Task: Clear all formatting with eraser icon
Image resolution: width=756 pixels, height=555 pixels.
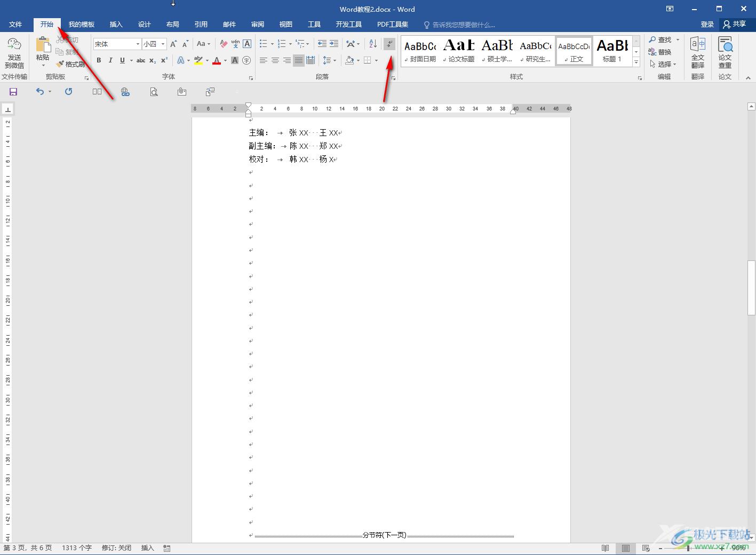Action: [x=224, y=44]
